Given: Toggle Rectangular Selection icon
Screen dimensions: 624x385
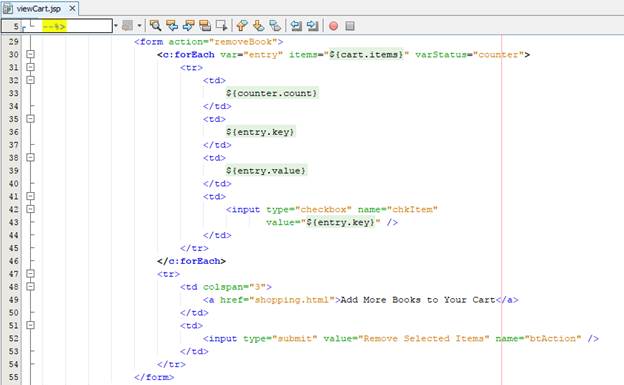Looking at the screenshot, I should (222, 26).
